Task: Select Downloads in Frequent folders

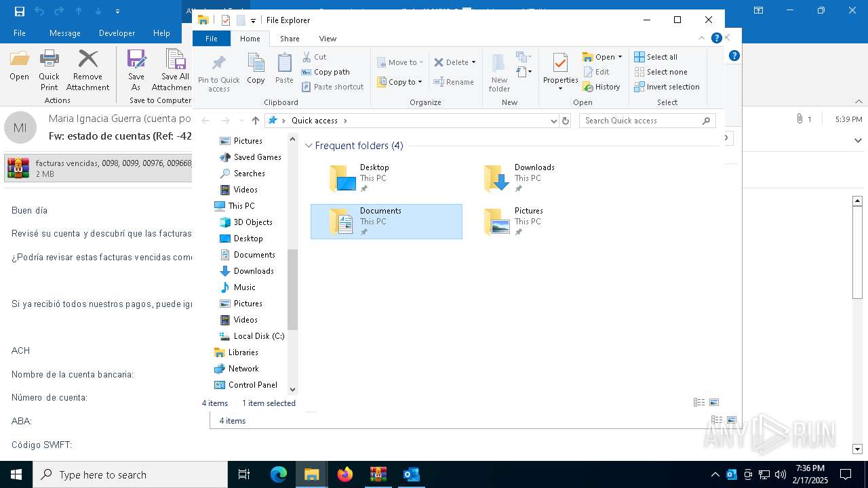Action: pyautogui.click(x=541, y=178)
